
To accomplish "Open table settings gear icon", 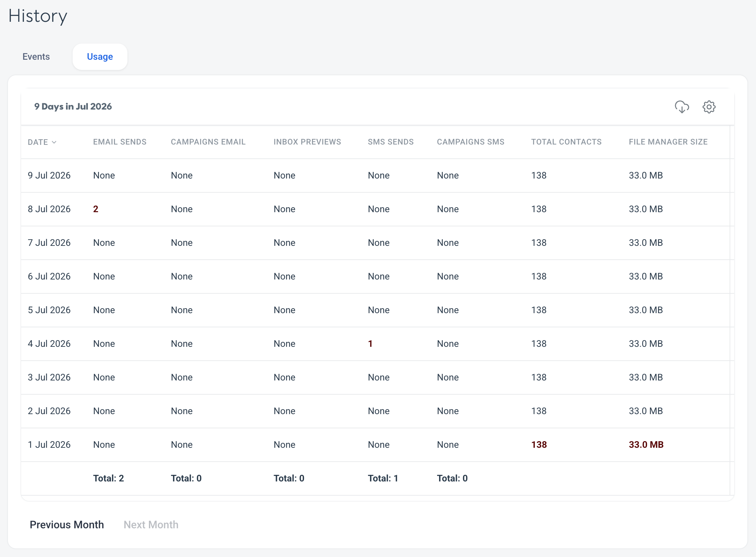I will pyautogui.click(x=709, y=107).
